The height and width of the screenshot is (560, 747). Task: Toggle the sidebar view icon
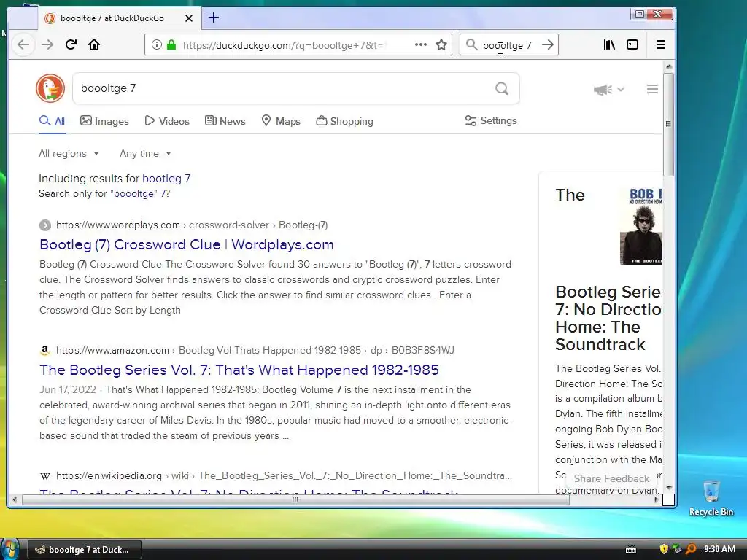pyautogui.click(x=632, y=44)
